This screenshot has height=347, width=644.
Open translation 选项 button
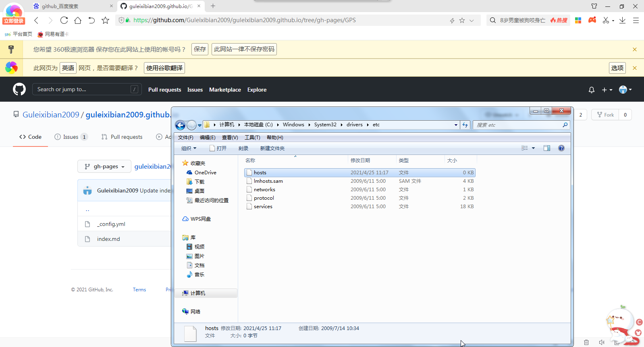click(617, 68)
